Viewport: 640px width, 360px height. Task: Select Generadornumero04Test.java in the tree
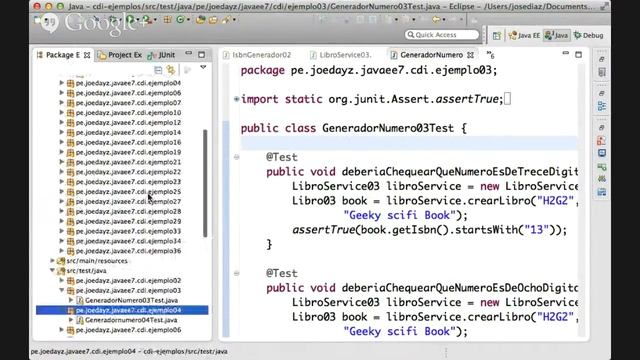pos(131,320)
